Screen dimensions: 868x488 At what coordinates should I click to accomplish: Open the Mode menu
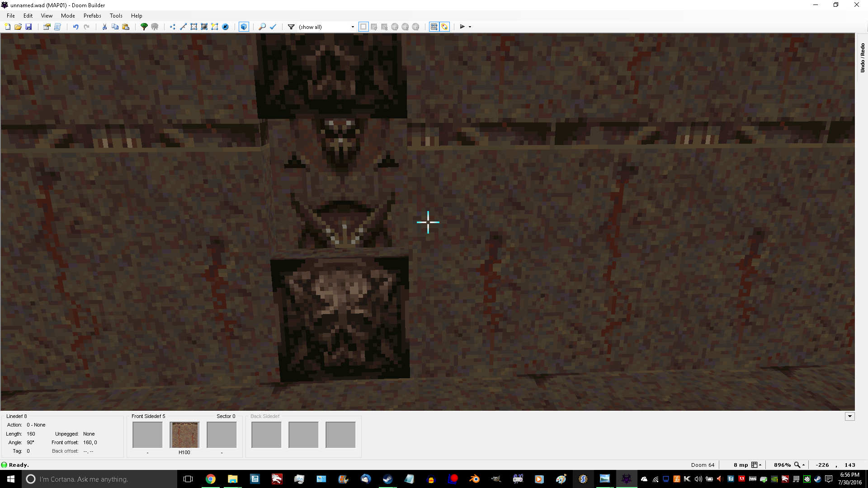67,15
